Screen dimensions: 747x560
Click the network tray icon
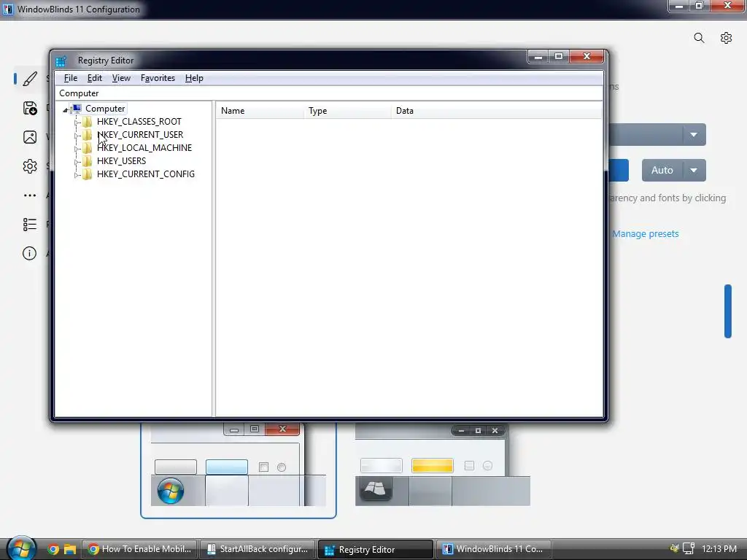point(689,549)
